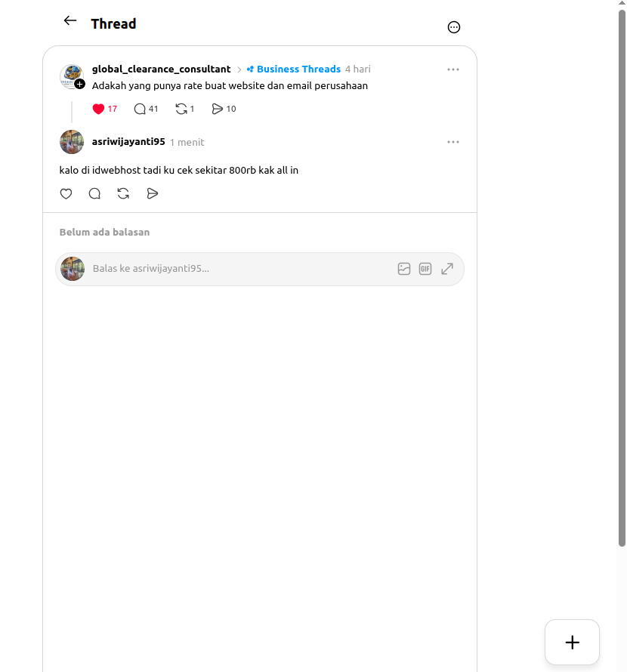Open global_clearance_consultant profile link

[161, 69]
